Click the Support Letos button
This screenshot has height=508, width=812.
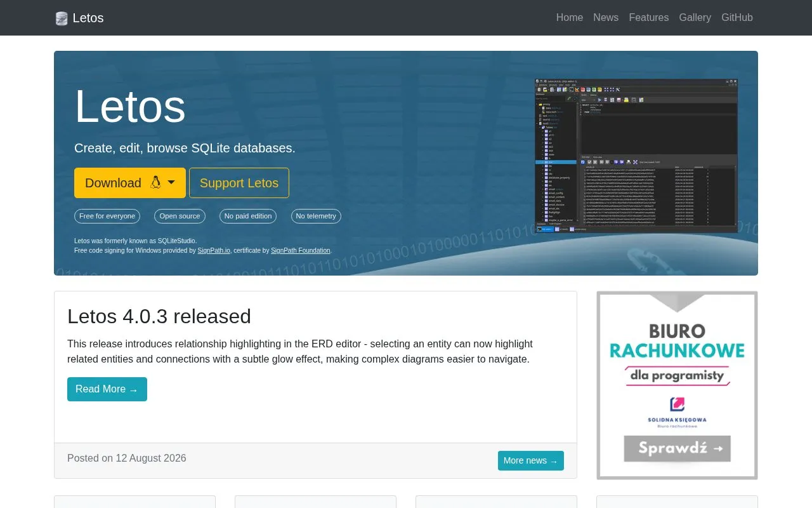239,183
